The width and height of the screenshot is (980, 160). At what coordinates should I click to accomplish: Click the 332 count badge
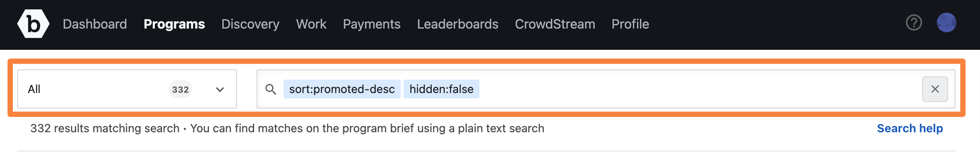(180, 89)
